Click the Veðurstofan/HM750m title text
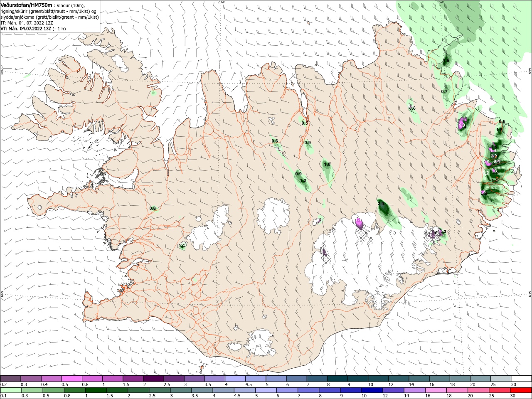 [26, 5]
